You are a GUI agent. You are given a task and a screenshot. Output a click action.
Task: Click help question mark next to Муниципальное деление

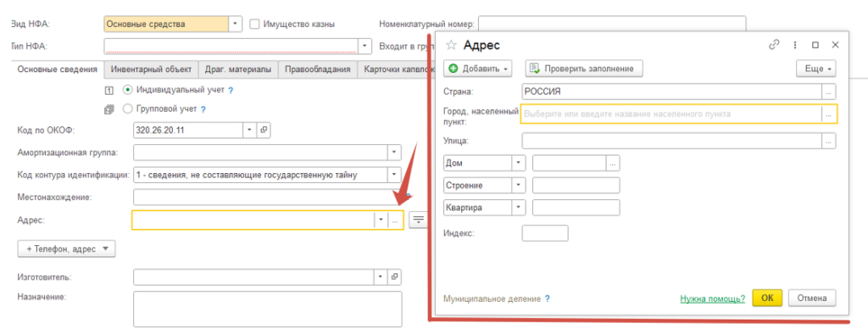pos(547,298)
